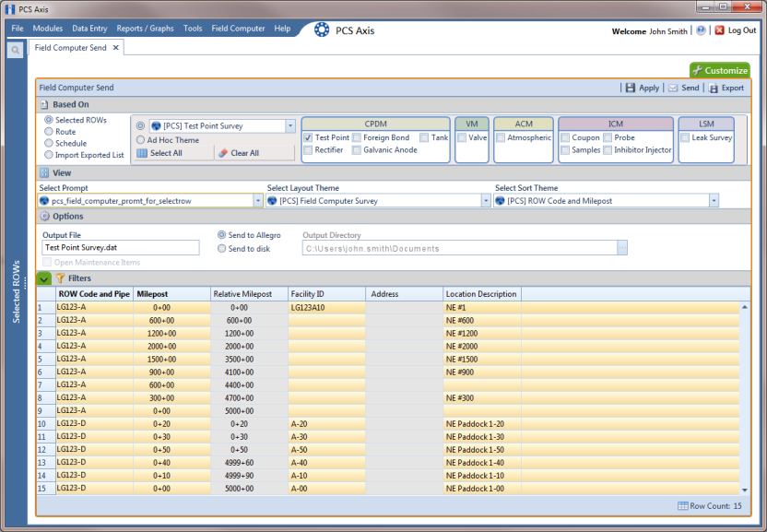The image size is (767, 532).
Task: Click the Clear All eraser icon
Action: point(223,153)
